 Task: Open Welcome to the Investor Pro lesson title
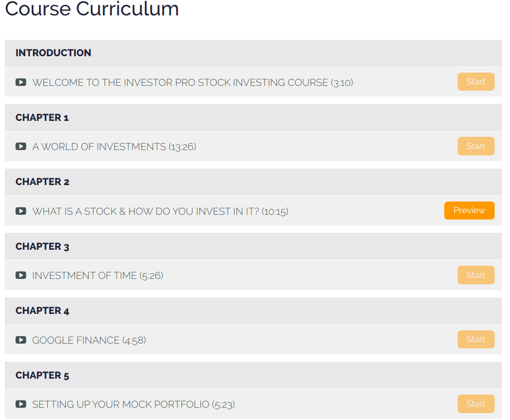tap(192, 82)
